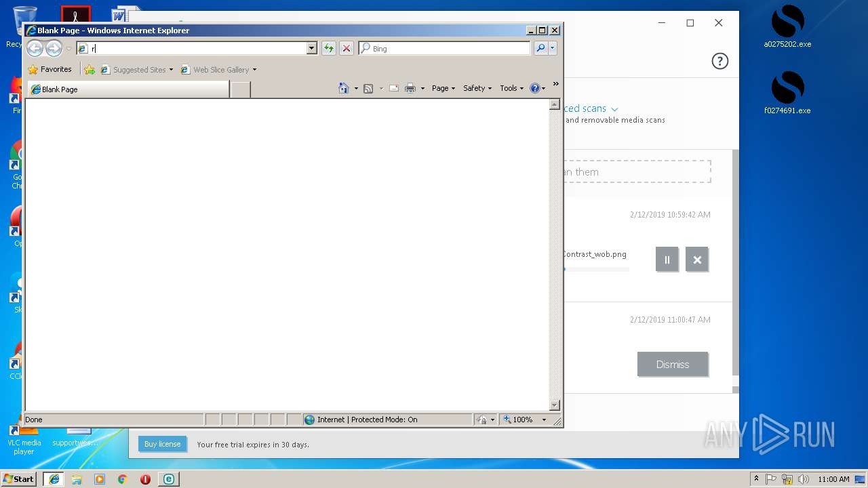Click the Refresh page icon
The height and width of the screenshot is (488, 868).
(x=329, y=48)
